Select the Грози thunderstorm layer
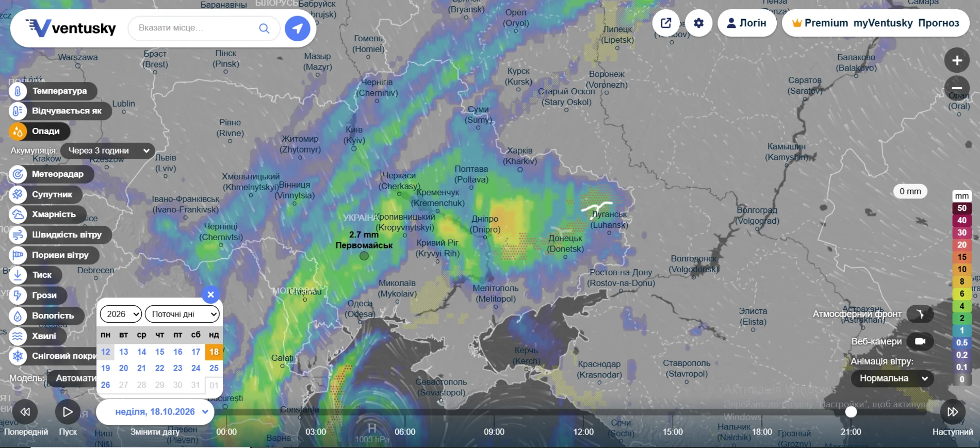Screen dimensions: 980x448 pyautogui.click(x=37, y=295)
